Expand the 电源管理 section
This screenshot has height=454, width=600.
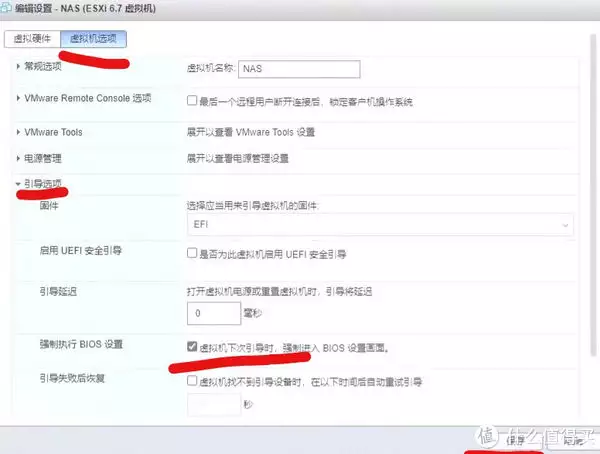coord(18,158)
